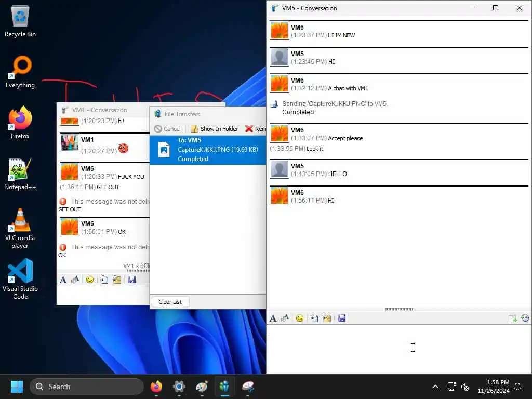
Task: Click VM1 - Conversation window title
Action: pyautogui.click(x=99, y=110)
